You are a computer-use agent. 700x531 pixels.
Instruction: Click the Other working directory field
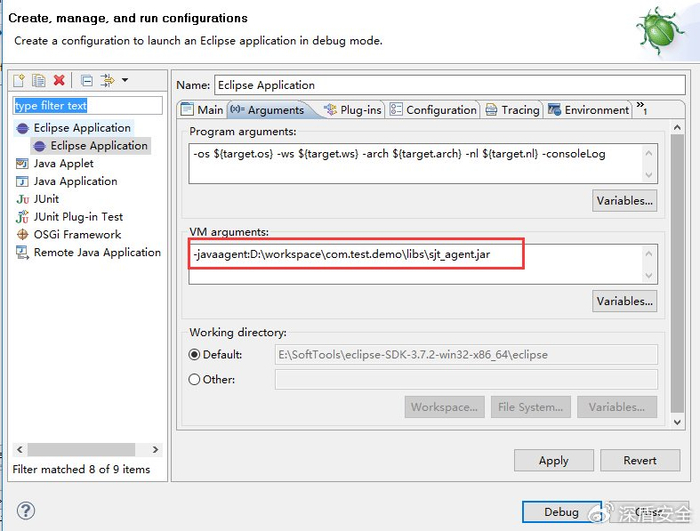[466, 380]
